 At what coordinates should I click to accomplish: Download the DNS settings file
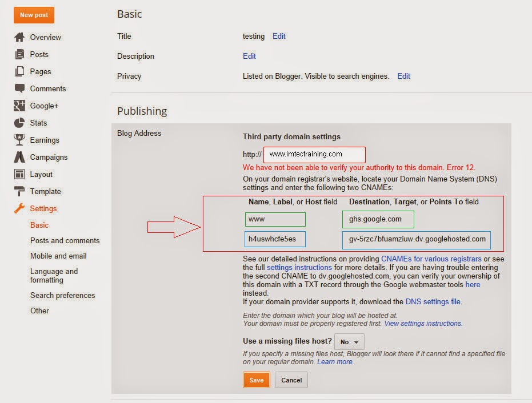click(433, 301)
